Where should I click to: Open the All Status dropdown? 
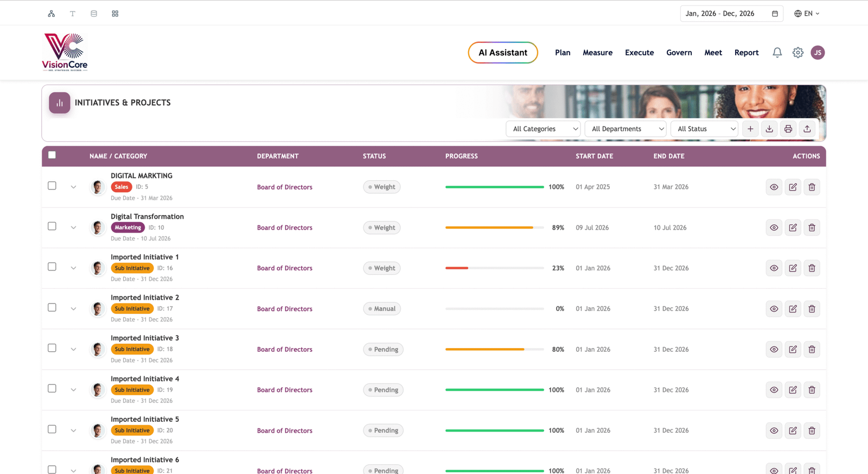(x=705, y=129)
